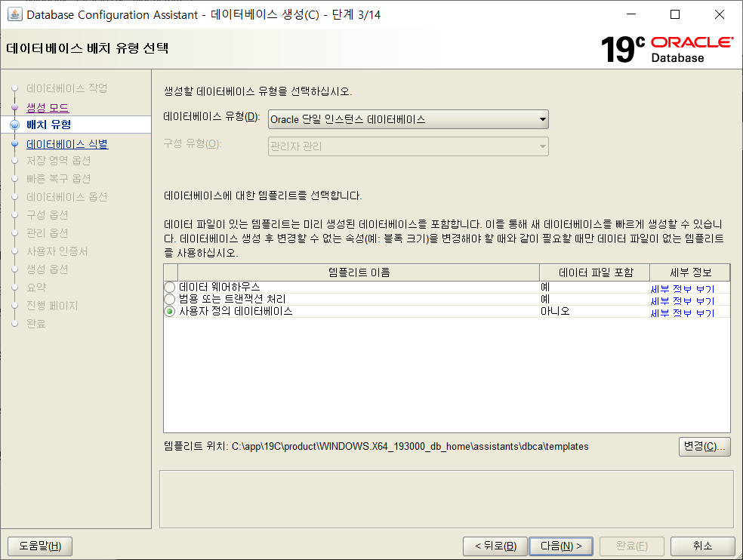Maximize the Database Configuration Assistant window
Image resolution: width=743 pixels, height=560 pixels.
click(x=675, y=14)
